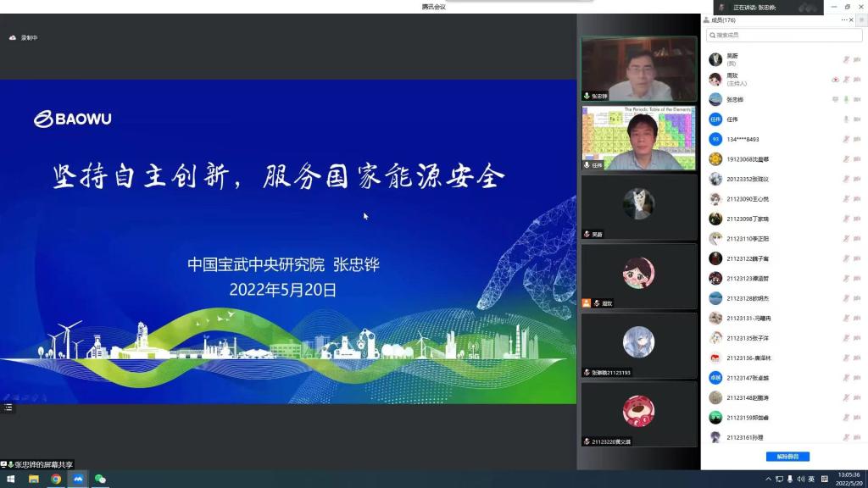The image size is (868, 488).
Task: Click the Tencent Meeting taskbar icon
Action: (x=78, y=479)
